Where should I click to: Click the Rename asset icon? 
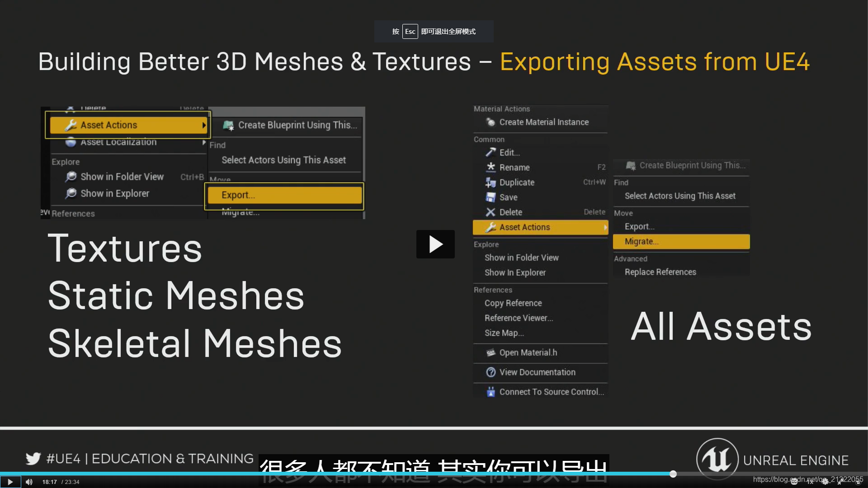[490, 167]
